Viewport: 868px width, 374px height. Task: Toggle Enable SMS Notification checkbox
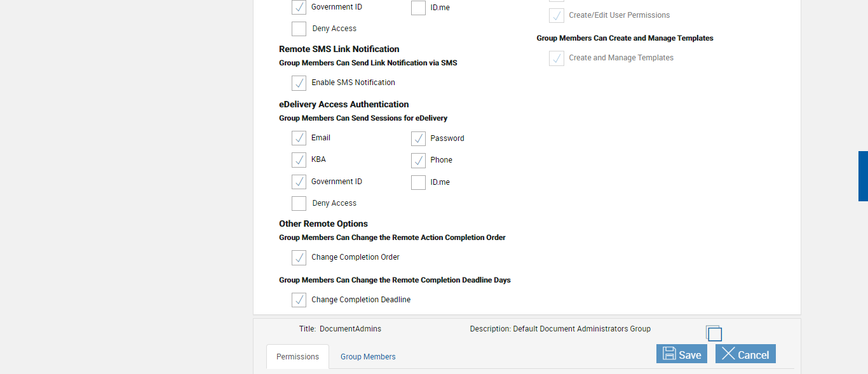tap(299, 83)
